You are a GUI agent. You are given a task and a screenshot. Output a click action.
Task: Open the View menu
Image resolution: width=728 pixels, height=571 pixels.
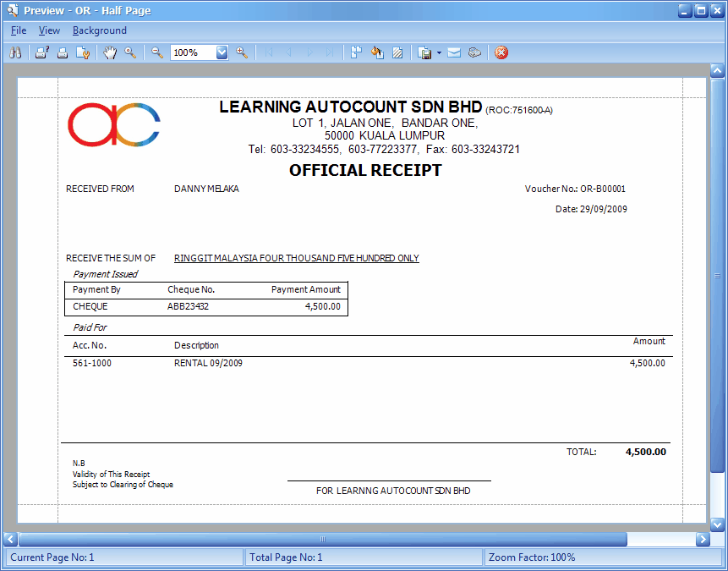click(x=49, y=30)
